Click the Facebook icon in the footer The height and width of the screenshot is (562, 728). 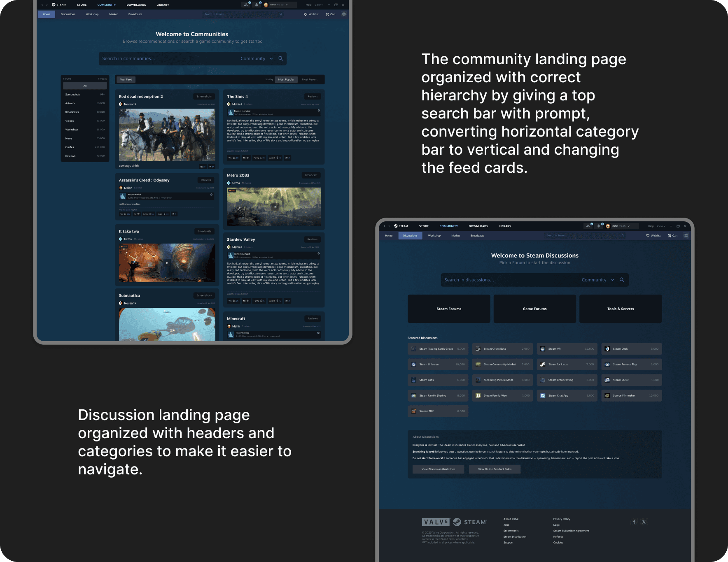(634, 522)
